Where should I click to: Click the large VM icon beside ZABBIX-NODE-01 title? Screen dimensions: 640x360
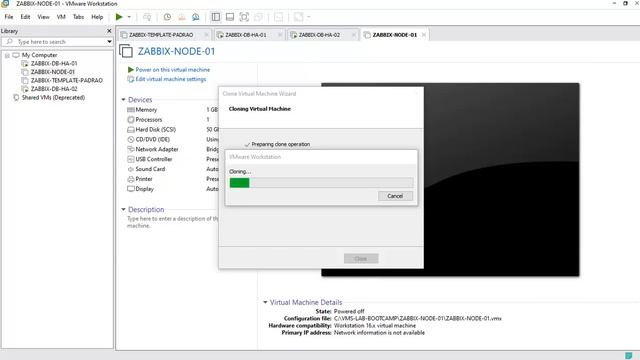click(x=126, y=51)
